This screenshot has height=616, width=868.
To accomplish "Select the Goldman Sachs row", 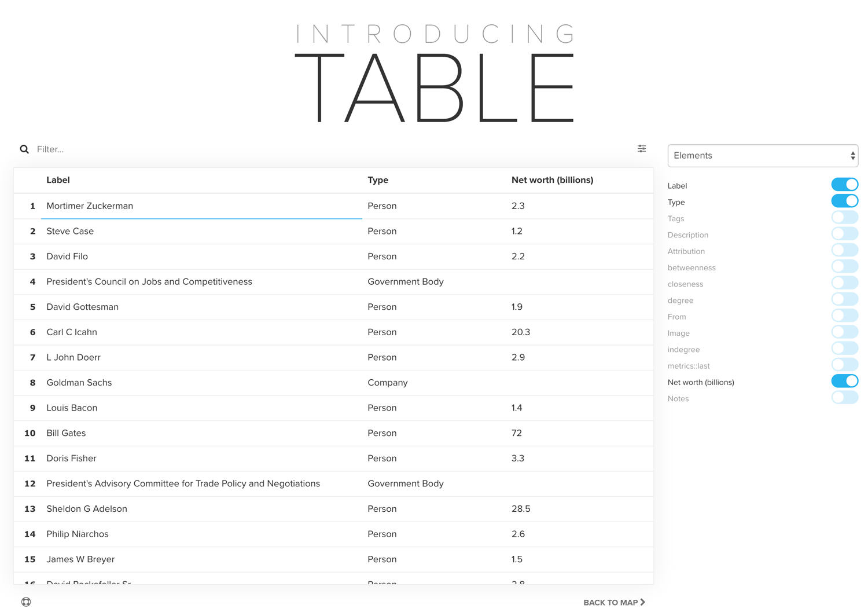I will [79, 383].
